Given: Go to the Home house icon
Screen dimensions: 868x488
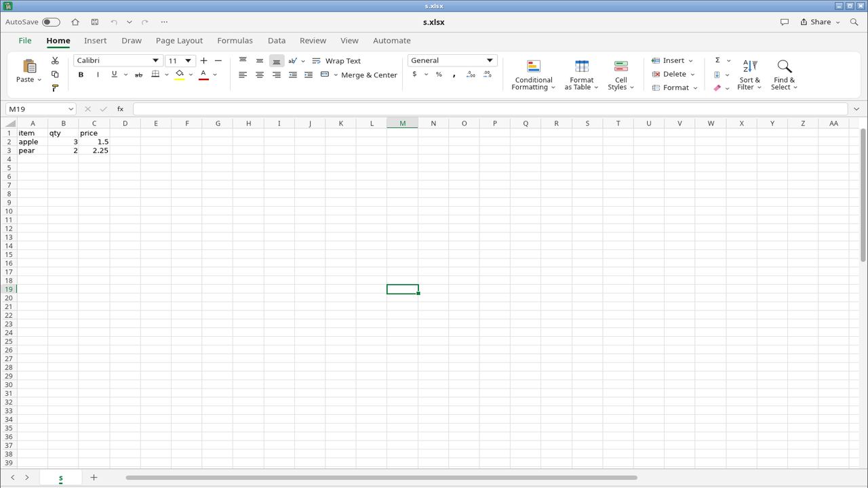Looking at the screenshot, I should pos(75,22).
